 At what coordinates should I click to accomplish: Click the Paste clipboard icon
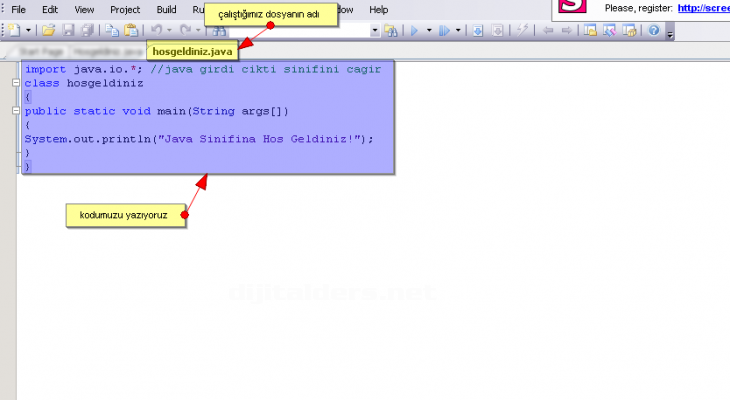pyautogui.click(x=131, y=30)
